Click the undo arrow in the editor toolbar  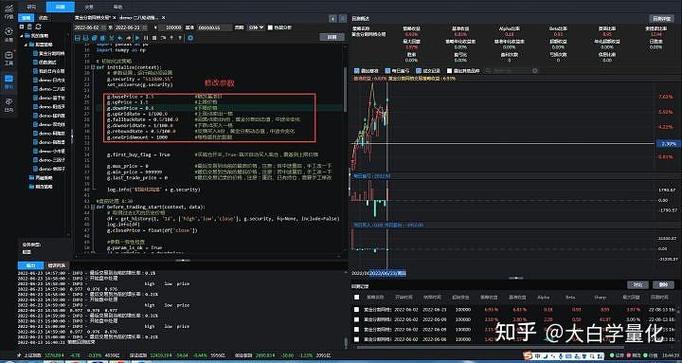pos(120,38)
